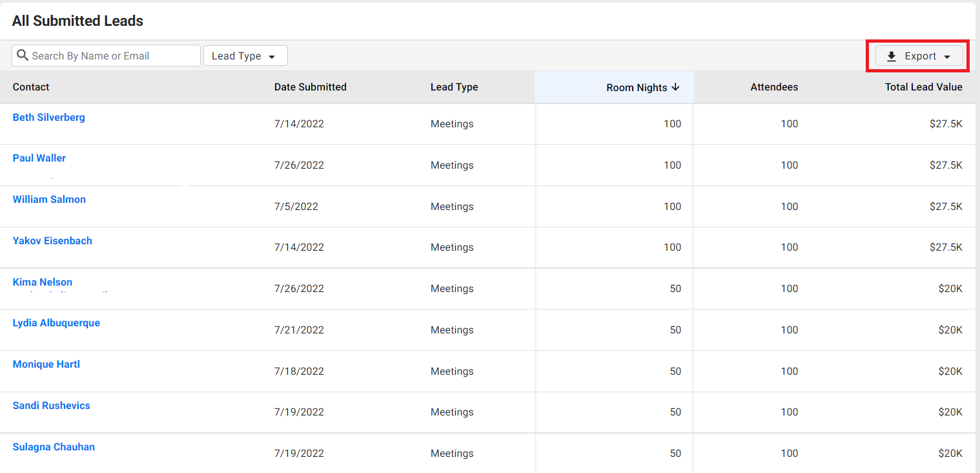Click $20K value in Sulagna Chauhan row

click(x=950, y=453)
